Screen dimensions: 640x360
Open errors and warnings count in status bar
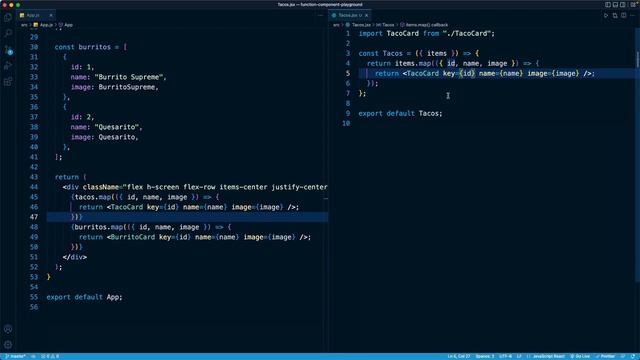click(x=50, y=356)
